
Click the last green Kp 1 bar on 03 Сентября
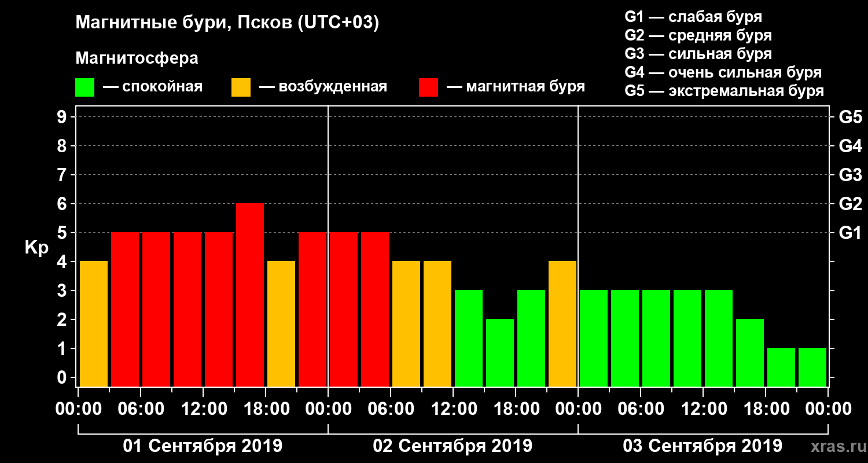tap(812, 367)
